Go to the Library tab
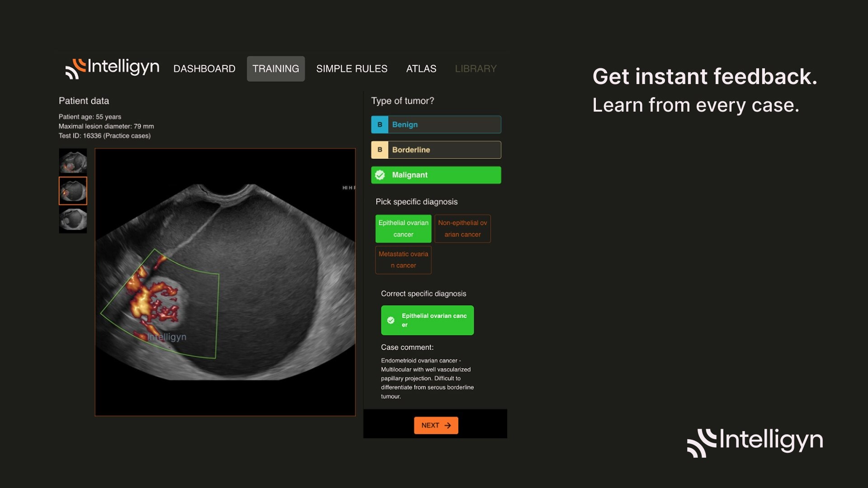The height and width of the screenshot is (488, 868). (476, 69)
